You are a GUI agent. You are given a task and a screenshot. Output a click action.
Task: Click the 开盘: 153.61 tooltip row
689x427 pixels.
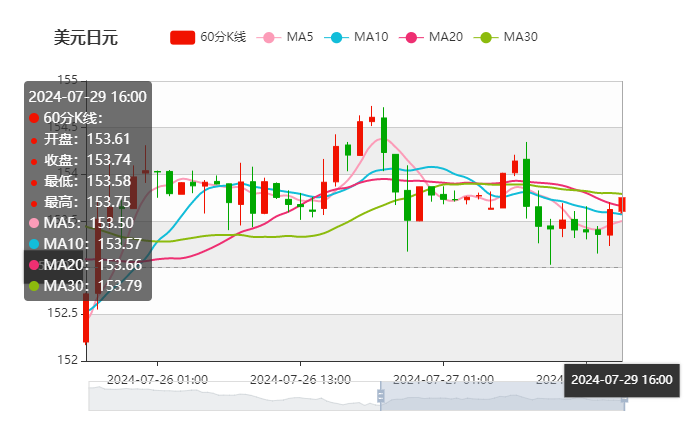coord(80,139)
